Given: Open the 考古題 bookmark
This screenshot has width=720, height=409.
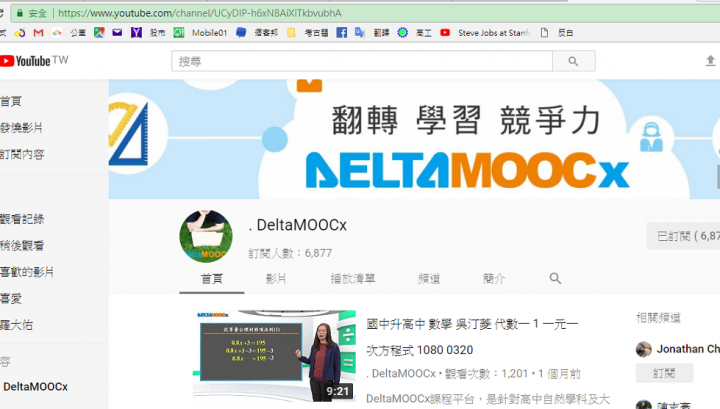Looking at the screenshot, I should pos(316,33).
